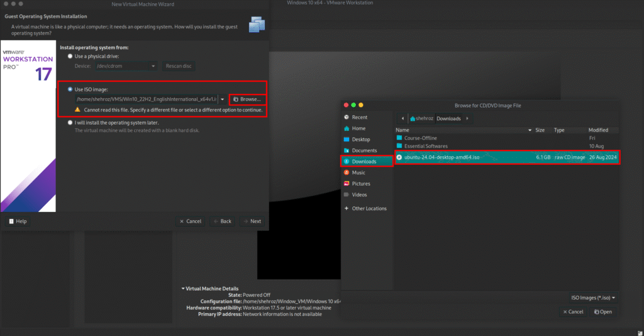The height and width of the screenshot is (336, 644).
Task: Close the Browse for CD/DVD Image File dialog
Action: [x=346, y=105]
